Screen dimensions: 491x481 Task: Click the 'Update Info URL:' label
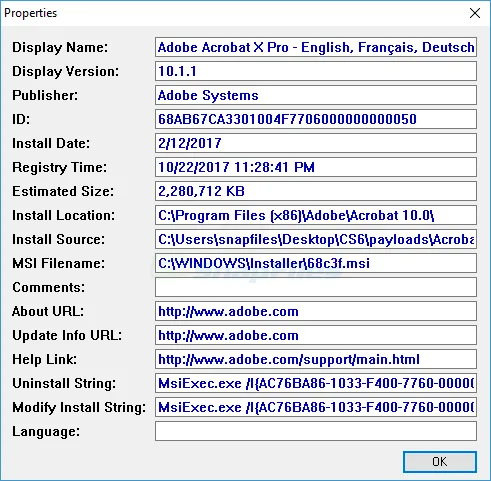pos(67,336)
